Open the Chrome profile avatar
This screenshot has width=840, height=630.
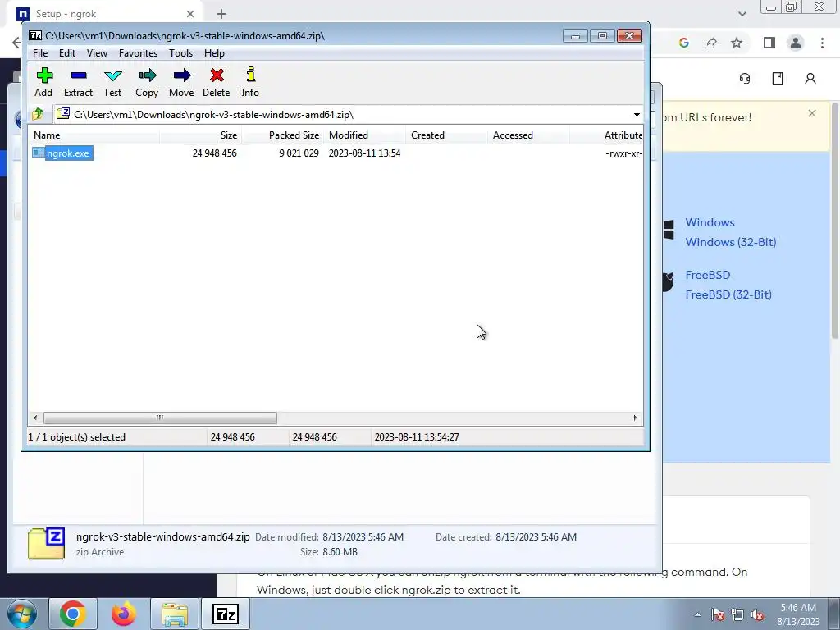pyautogui.click(x=796, y=43)
